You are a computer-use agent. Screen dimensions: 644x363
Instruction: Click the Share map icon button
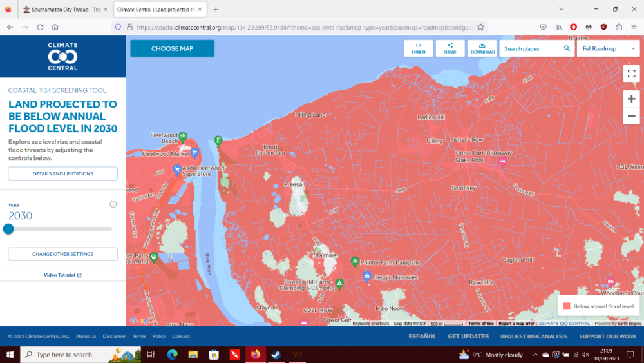[x=450, y=48]
